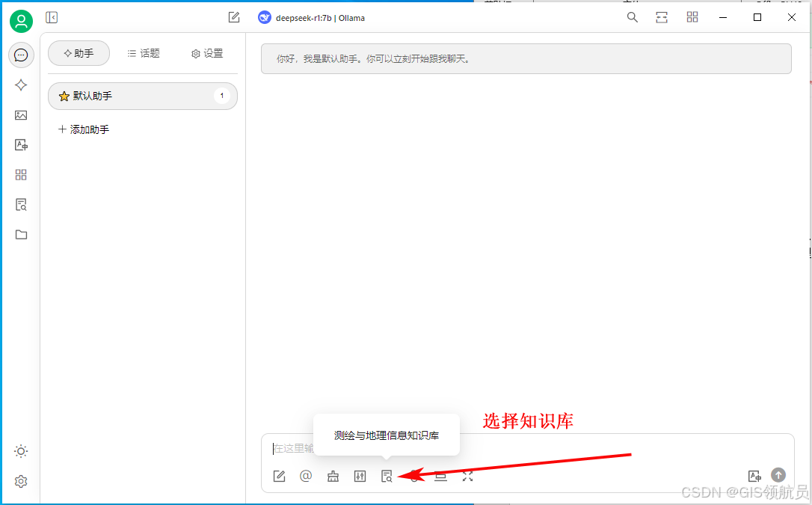Viewport: 812px width, 505px height.
Task: Switch to the 设置 tab
Action: (207, 53)
